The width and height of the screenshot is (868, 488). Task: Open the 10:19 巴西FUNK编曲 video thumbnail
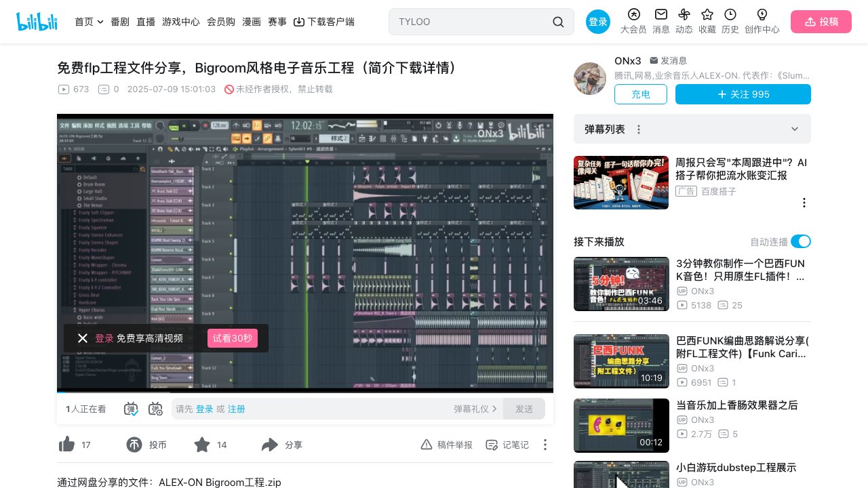click(621, 361)
